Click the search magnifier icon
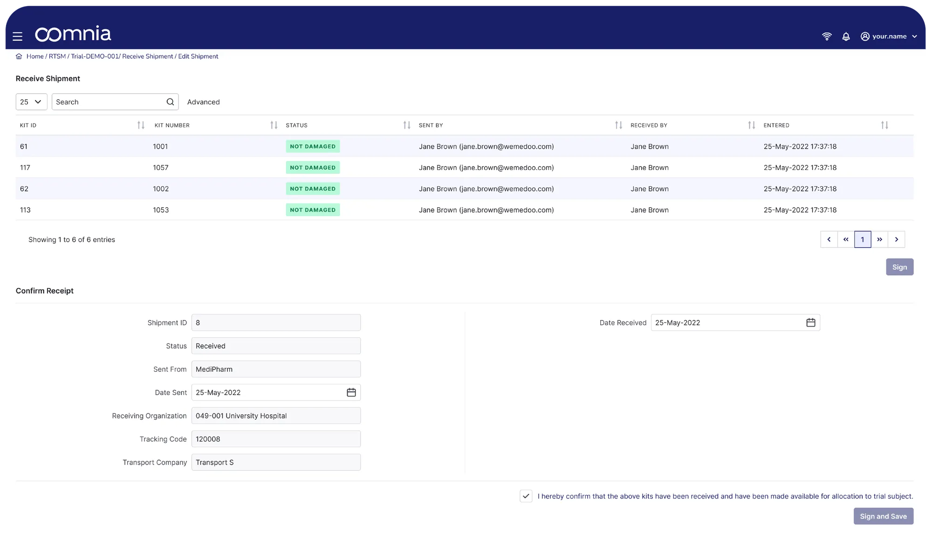This screenshot has width=932, height=560. coord(170,102)
